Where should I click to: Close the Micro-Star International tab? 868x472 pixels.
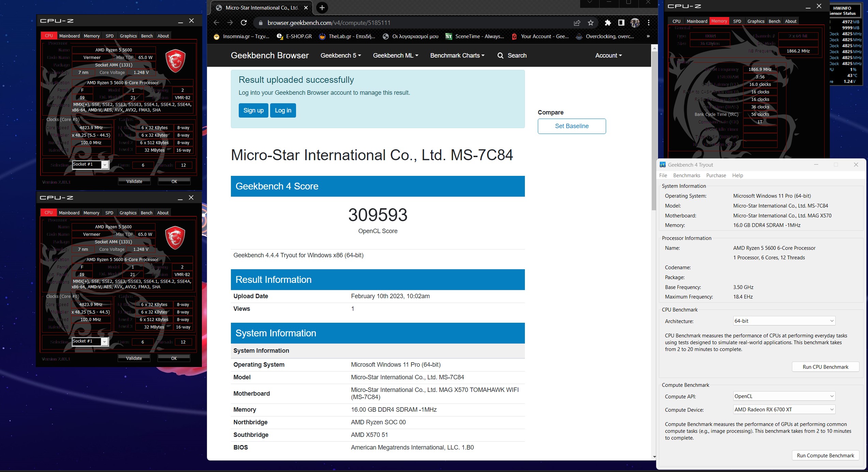pyautogui.click(x=306, y=7)
